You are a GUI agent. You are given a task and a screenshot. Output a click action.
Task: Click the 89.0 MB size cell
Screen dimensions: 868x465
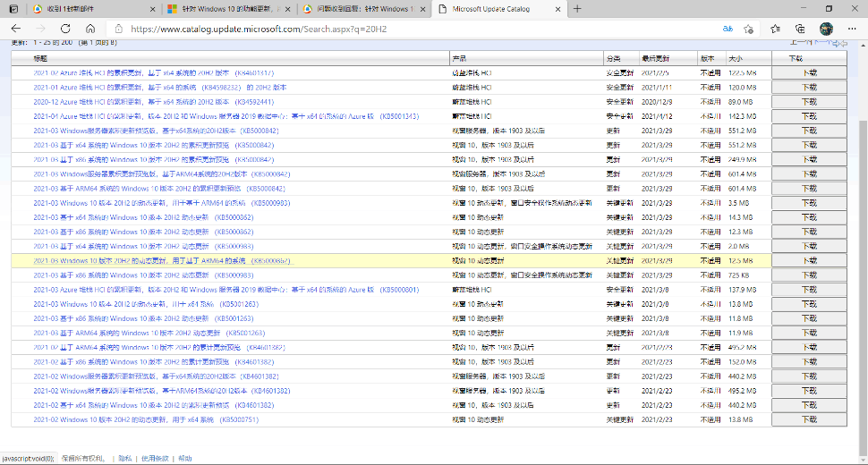[x=740, y=102]
